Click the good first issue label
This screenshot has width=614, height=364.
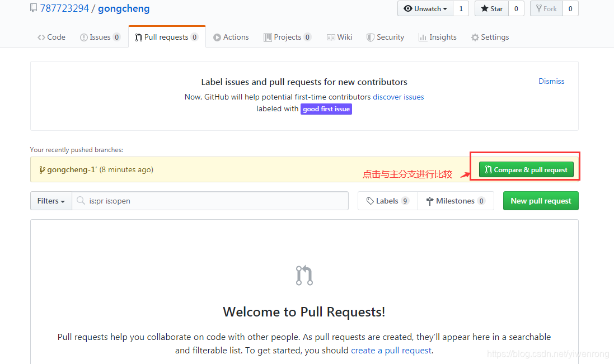(x=326, y=109)
